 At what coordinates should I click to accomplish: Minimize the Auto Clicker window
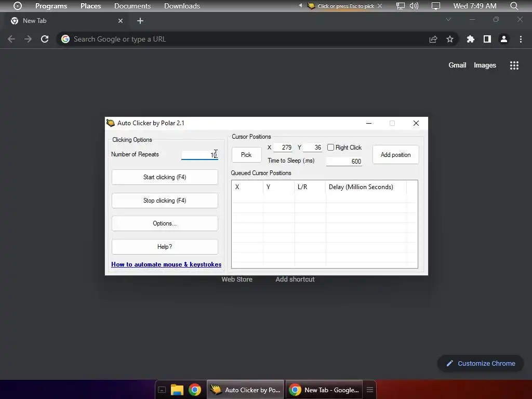click(369, 123)
